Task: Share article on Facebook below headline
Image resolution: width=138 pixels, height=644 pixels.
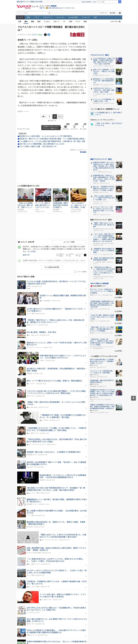Action: [x=49, y=35]
